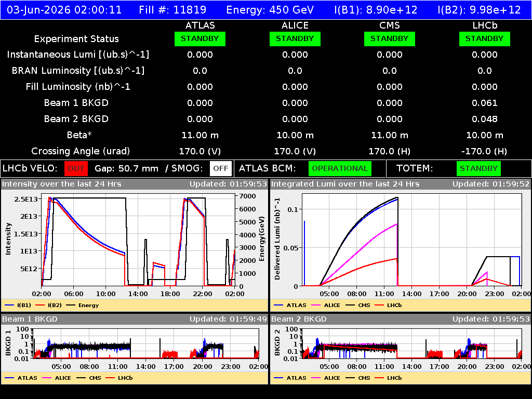
Task: Select the Gap: 50.7 mm readout
Action: [x=126, y=169]
